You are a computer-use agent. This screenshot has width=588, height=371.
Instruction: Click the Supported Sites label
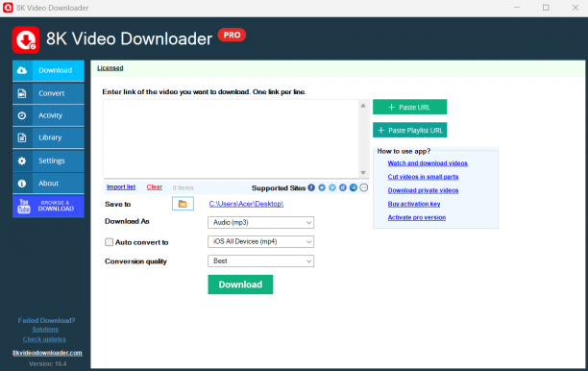(x=279, y=188)
